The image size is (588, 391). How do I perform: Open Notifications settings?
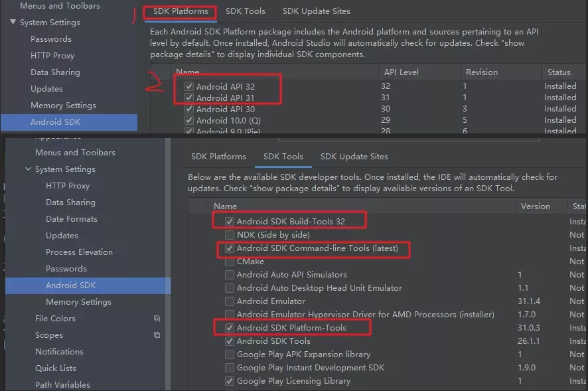pyautogui.click(x=59, y=352)
